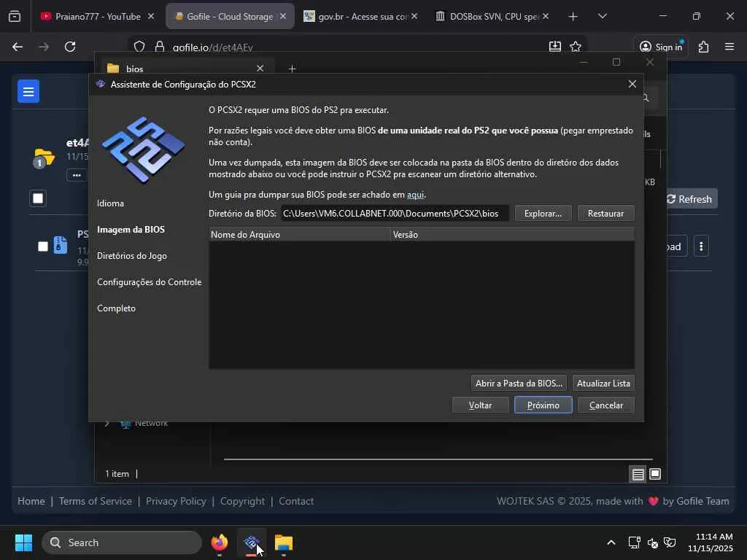Add a new tab in File Explorer

pyautogui.click(x=292, y=69)
